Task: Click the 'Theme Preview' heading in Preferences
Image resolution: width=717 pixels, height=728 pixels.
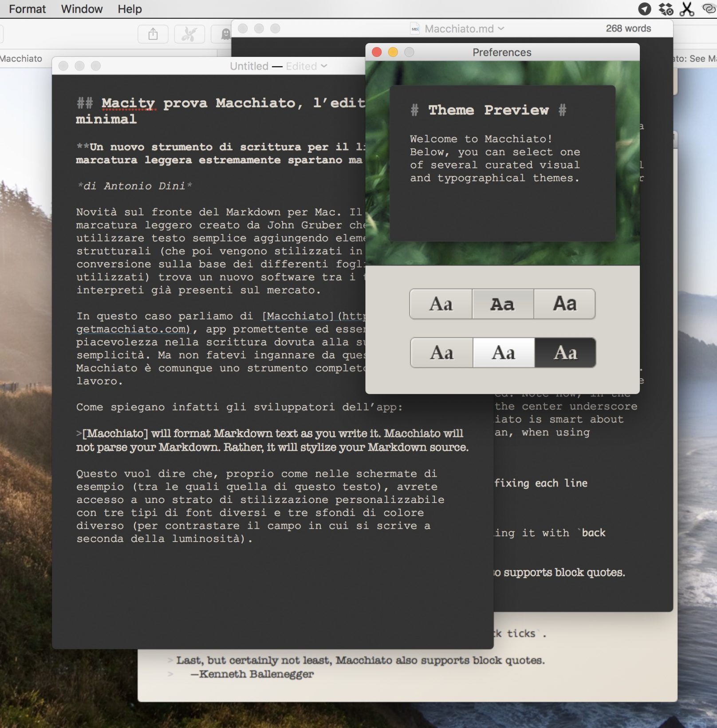Action: (x=489, y=110)
